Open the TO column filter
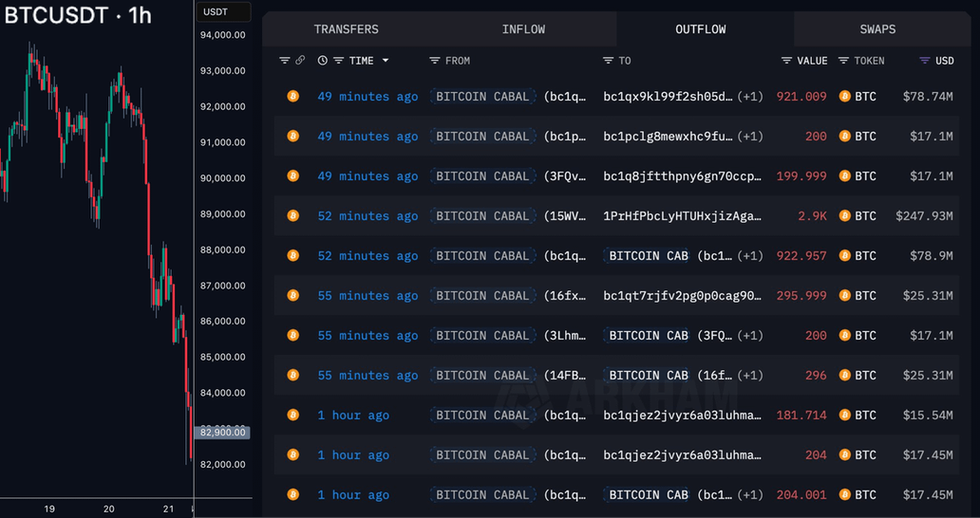Image resolution: width=980 pixels, height=518 pixels. [x=608, y=61]
